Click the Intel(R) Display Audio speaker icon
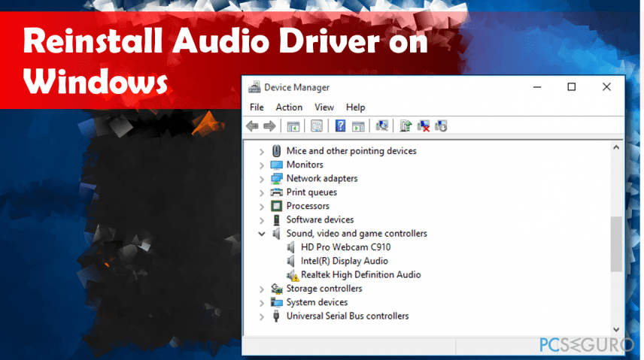 pyautogui.click(x=291, y=261)
